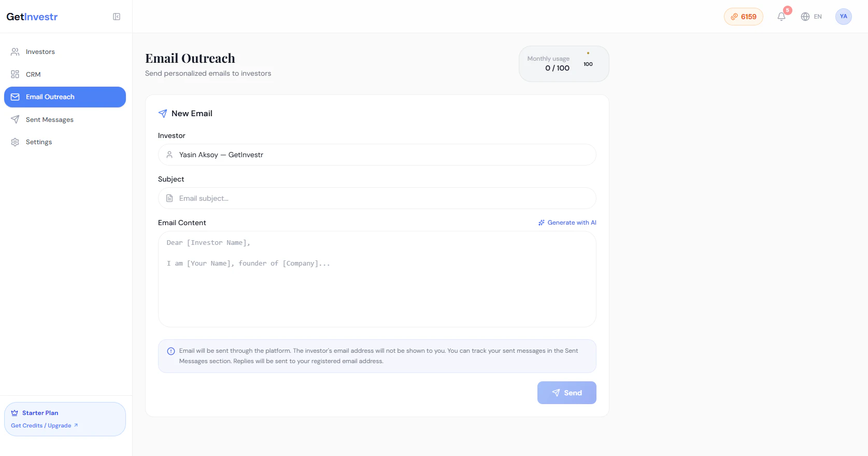Click the notification count badge 5
The height and width of the screenshot is (456, 868).
click(x=788, y=10)
